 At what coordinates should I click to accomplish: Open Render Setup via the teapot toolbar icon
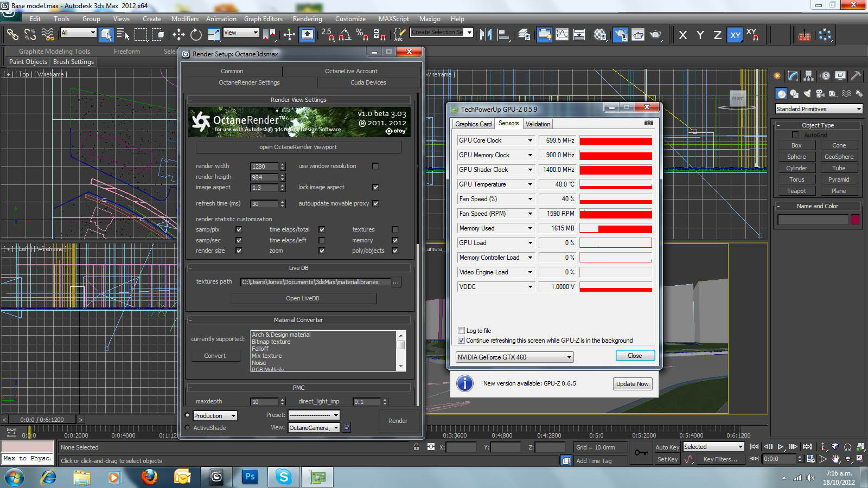click(620, 35)
